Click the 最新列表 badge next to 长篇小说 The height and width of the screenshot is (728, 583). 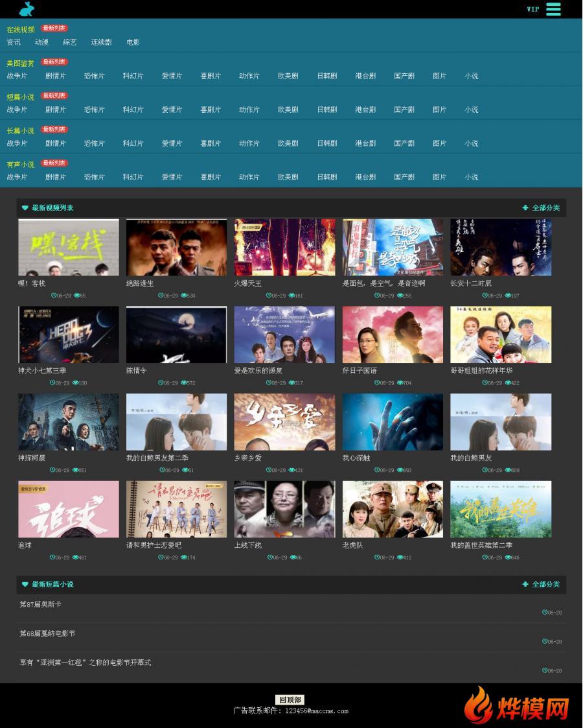click(54, 129)
